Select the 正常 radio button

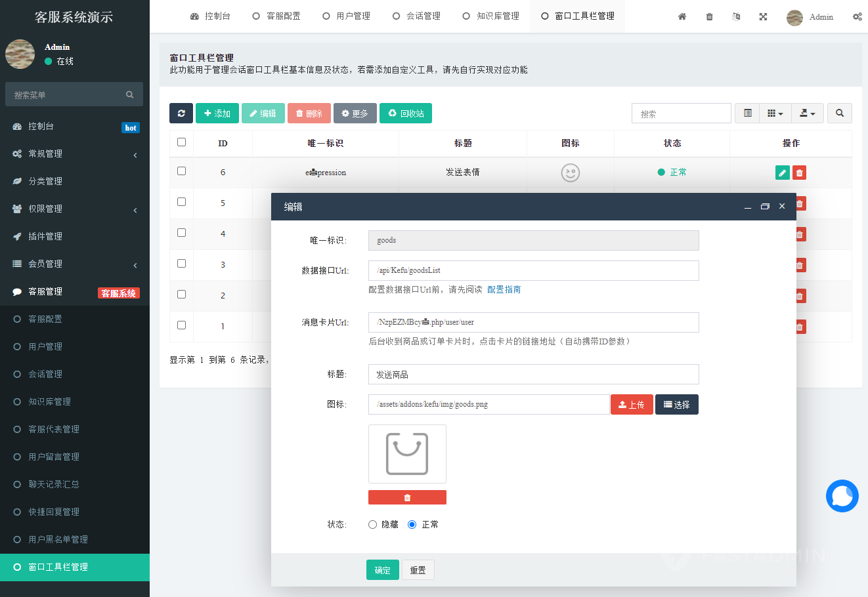[412, 524]
